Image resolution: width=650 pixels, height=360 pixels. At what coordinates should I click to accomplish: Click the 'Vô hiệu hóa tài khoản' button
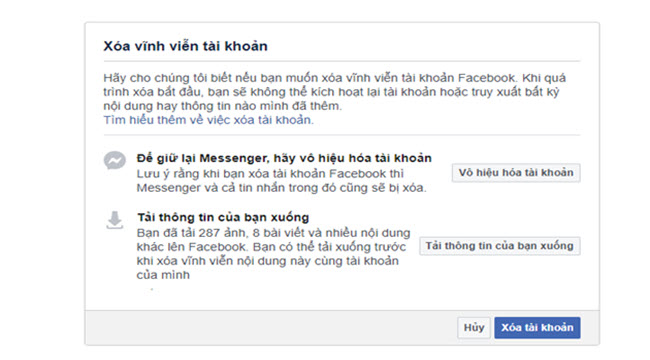(x=516, y=173)
